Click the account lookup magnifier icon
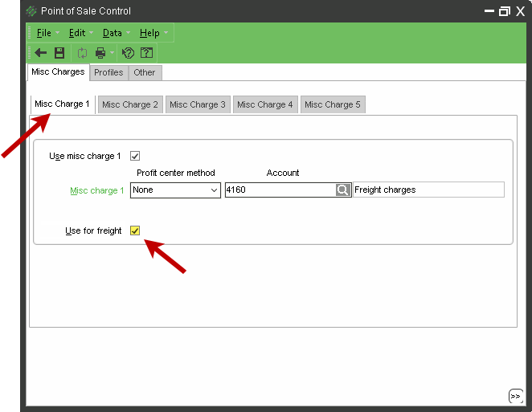The image size is (532, 412). point(342,190)
